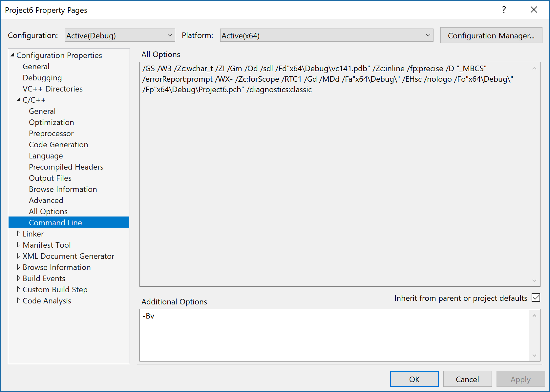Viewport: 550px width, 392px height.
Task: Select the Debugging settings page
Action: point(42,77)
